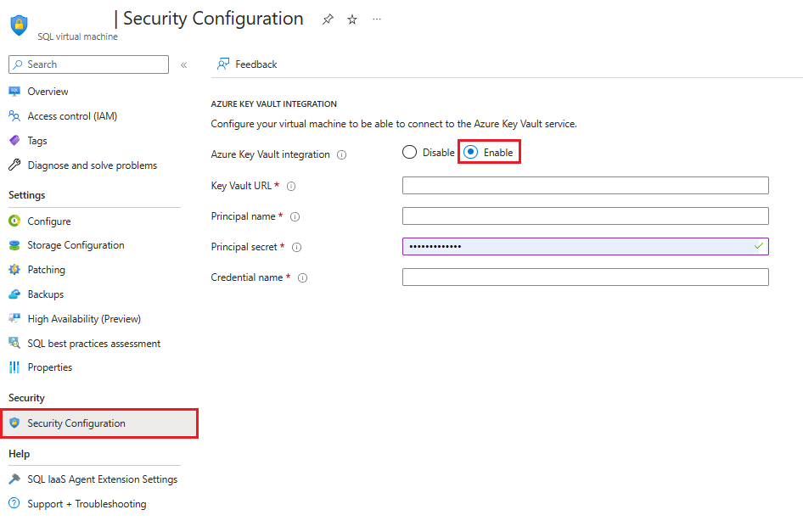Screen dimensions: 803x532
Task: Collapse the sidebar with double chevron
Action: coord(183,64)
